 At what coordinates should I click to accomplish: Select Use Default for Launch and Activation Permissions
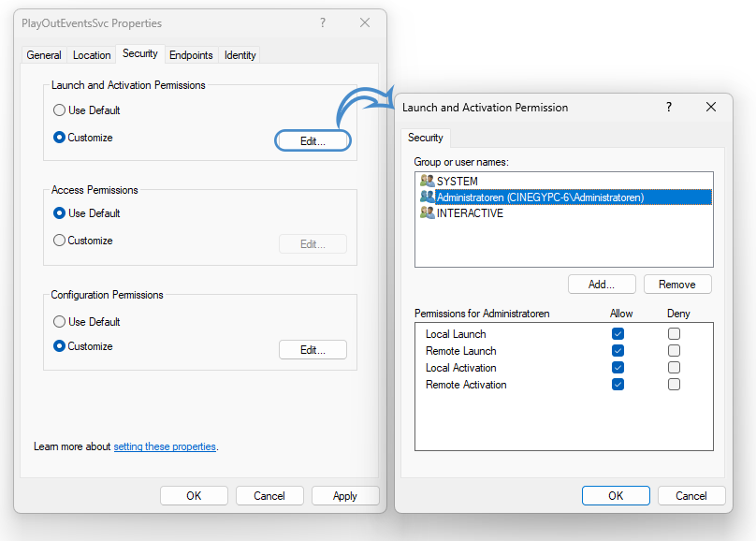pos(60,110)
